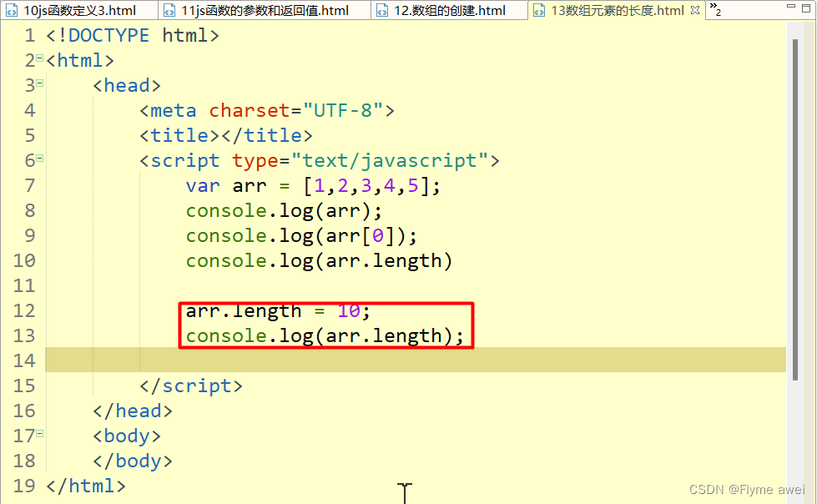Click the charset attribute on line 4
Viewport: 817px width, 504px height.
click(249, 110)
